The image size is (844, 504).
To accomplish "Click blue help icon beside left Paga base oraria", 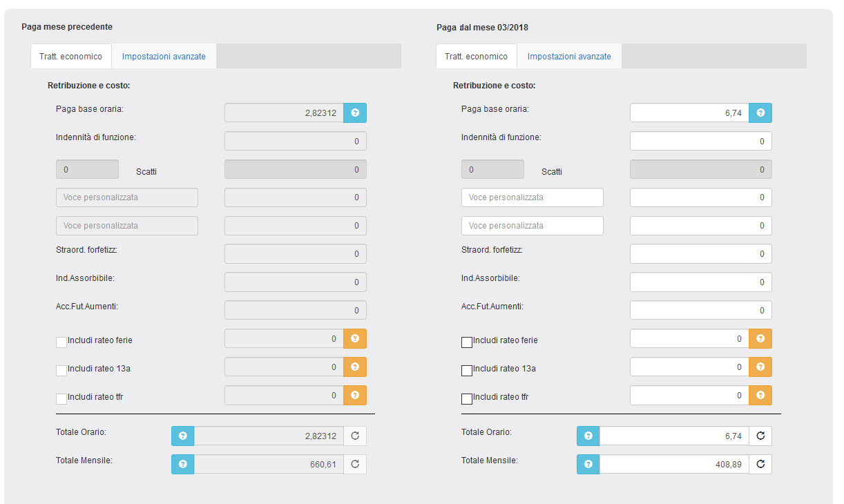I will pos(355,113).
